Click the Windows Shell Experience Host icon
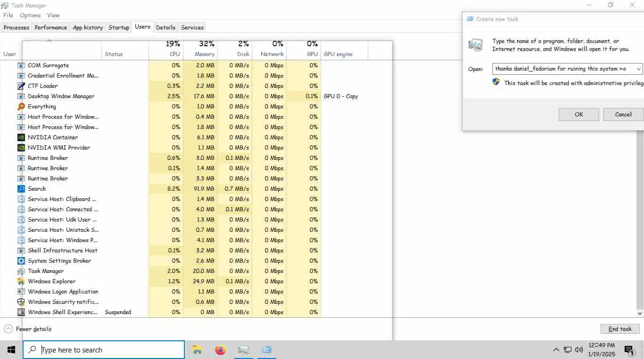Viewport: 644px width, 359px height. pos(21,312)
